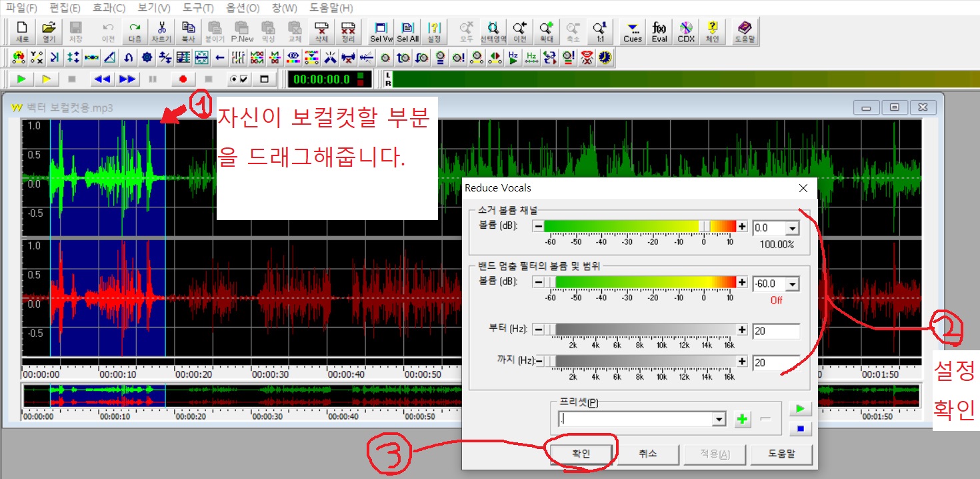Open the 파일(F) menu
The image size is (980, 479).
tap(22, 8)
